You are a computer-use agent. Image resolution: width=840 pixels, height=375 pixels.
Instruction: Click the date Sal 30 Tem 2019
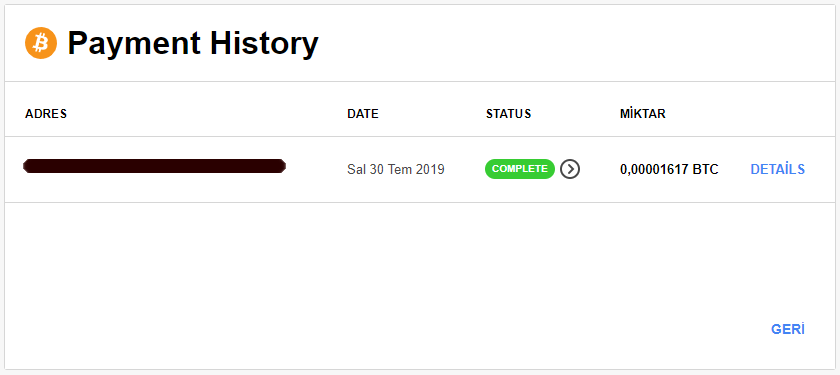pos(396,170)
